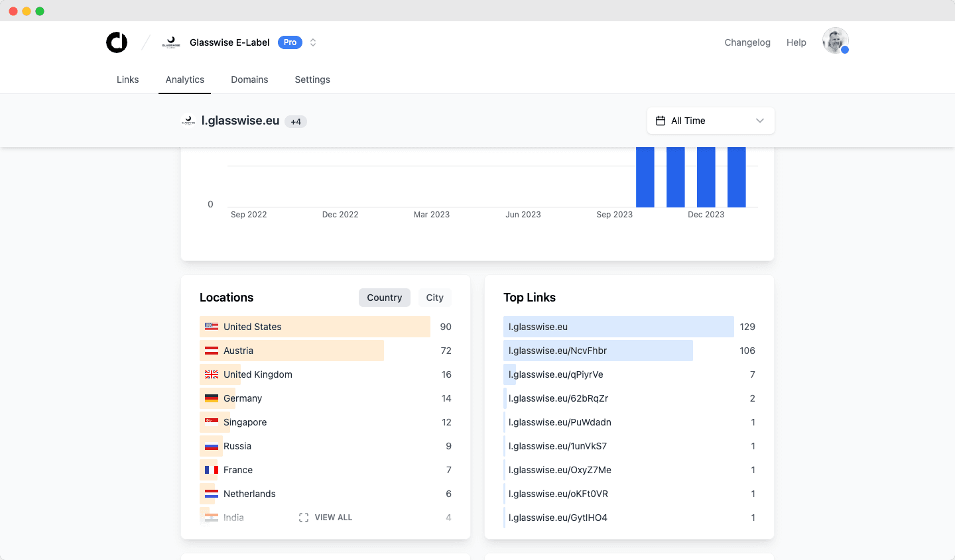Switch Locations to City view

pos(434,298)
